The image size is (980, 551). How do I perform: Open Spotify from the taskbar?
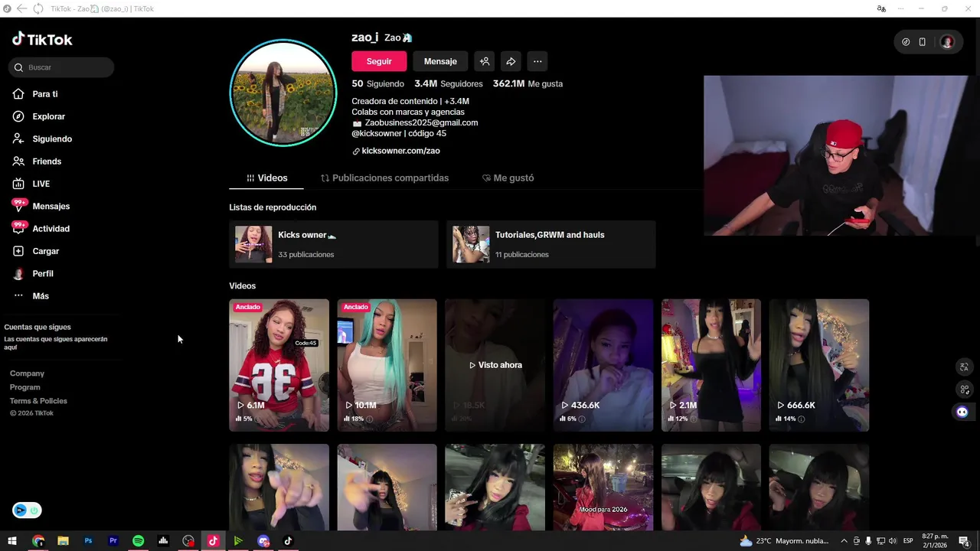pyautogui.click(x=138, y=541)
